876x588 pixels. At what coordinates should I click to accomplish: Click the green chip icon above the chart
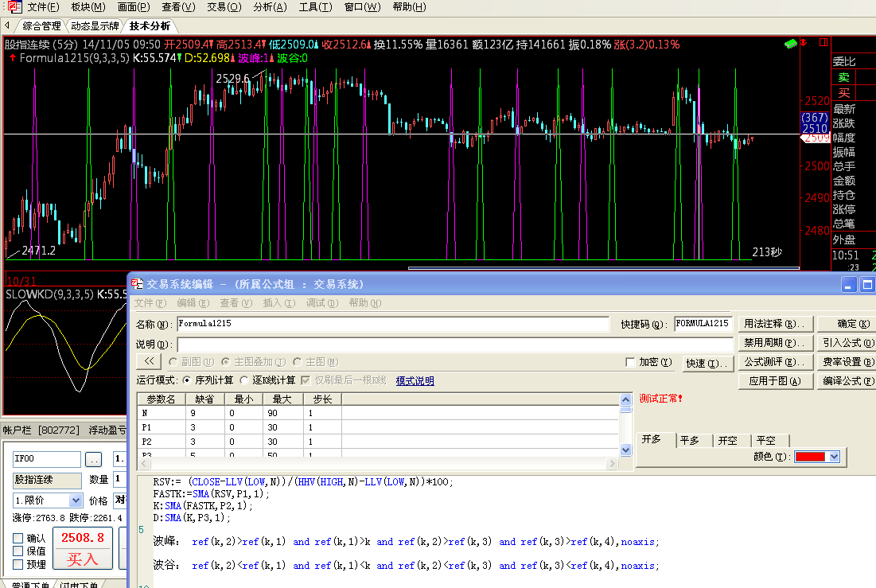[x=791, y=44]
